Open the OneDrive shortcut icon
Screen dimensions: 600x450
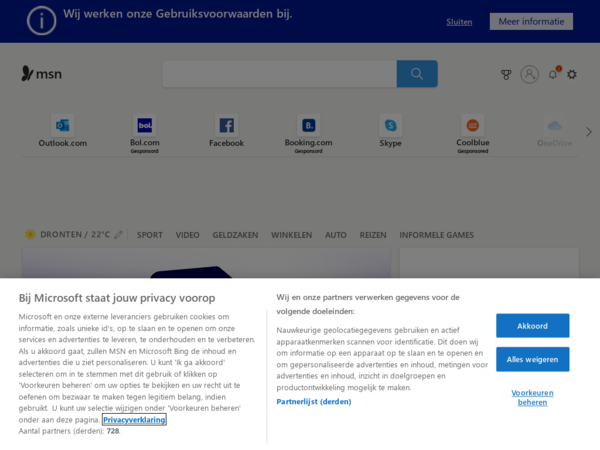click(554, 125)
